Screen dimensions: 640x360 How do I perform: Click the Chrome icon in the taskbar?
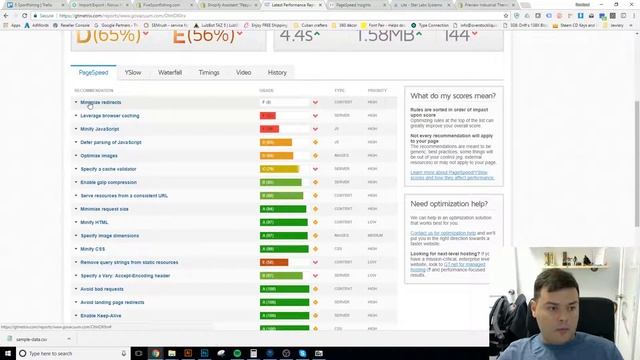[x=156, y=353]
